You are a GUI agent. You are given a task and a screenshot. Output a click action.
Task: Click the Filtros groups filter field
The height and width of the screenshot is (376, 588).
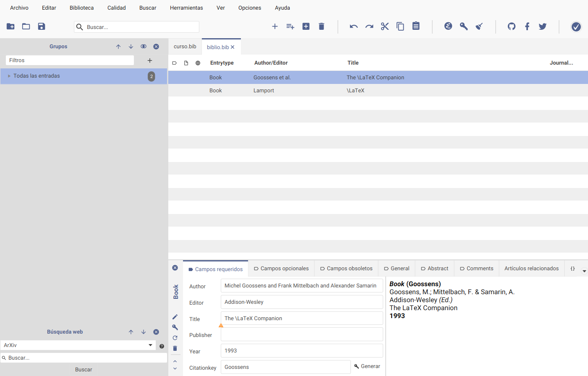pos(70,60)
